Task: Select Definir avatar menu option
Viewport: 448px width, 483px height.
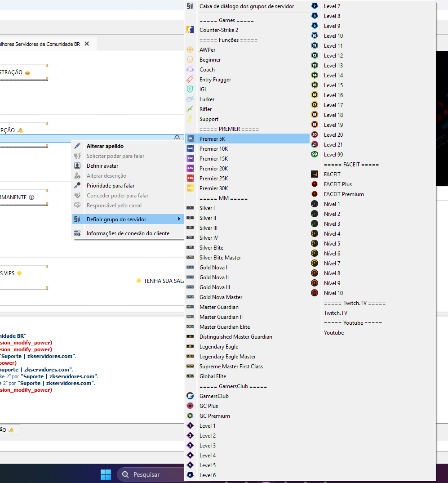Action: (102, 166)
